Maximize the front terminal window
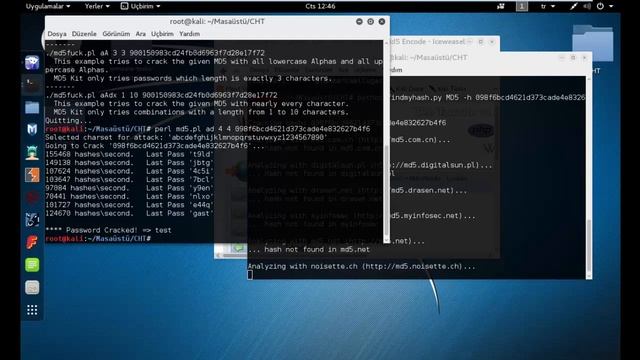Viewport: 640px width, 360px height. pos(370,22)
